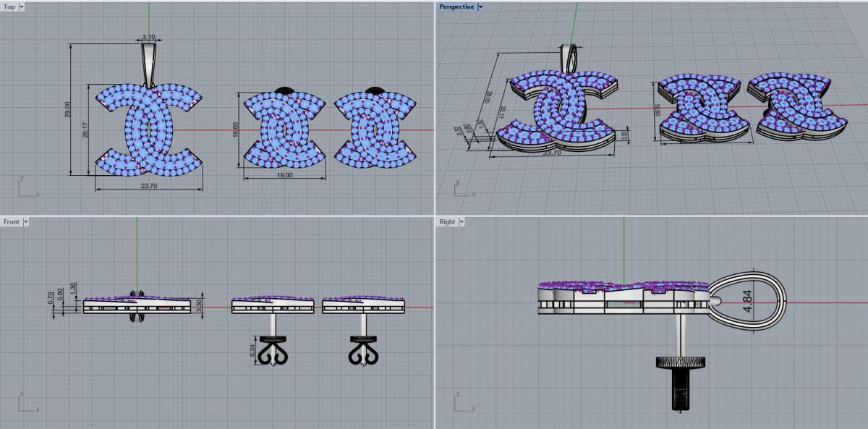This screenshot has height=429, width=868.
Task: Open the Top viewport dropdown arrow menu
Action: (x=22, y=7)
